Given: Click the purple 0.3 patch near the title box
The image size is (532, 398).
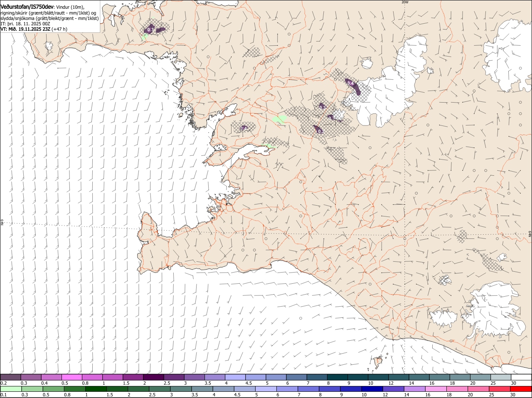Looking at the screenshot, I should (x=150, y=29).
